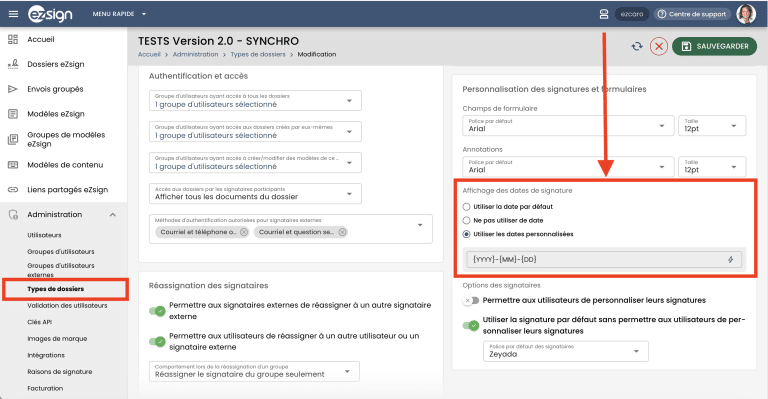Open dropdown for self-created dossiers group
Image resolution: width=768 pixels, height=399 pixels.
click(x=255, y=131)
